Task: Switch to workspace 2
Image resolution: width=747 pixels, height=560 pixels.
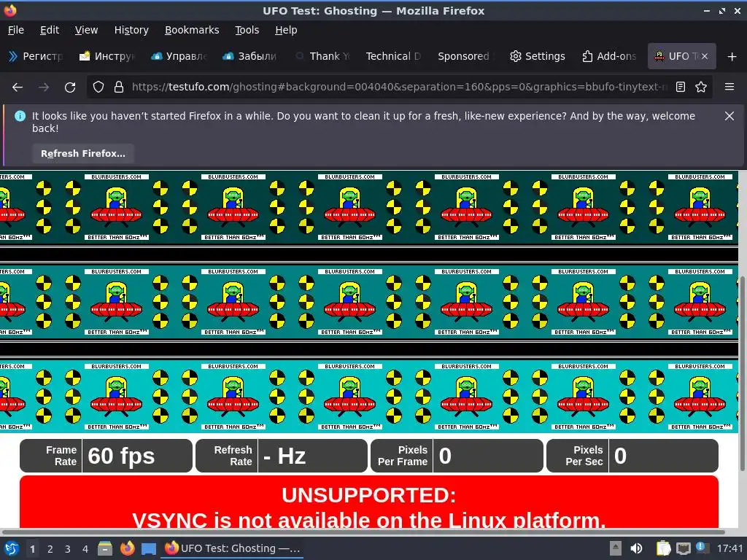Action: pos(50,549)
